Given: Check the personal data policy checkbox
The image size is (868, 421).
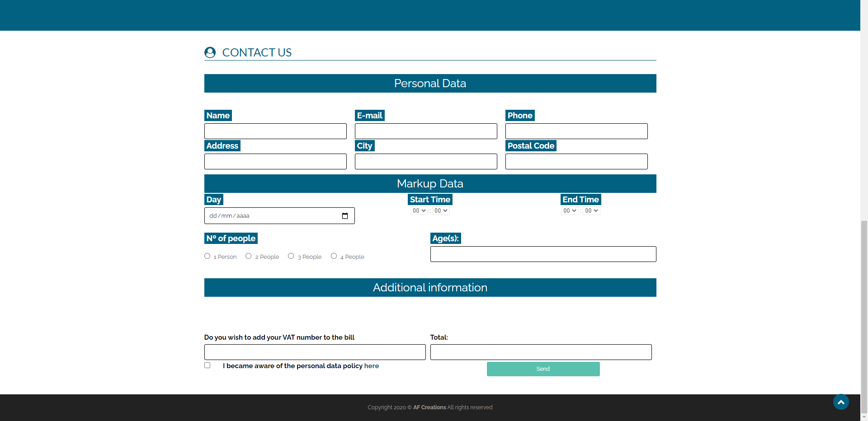Looking at the screenshot, I should [208, 365].
